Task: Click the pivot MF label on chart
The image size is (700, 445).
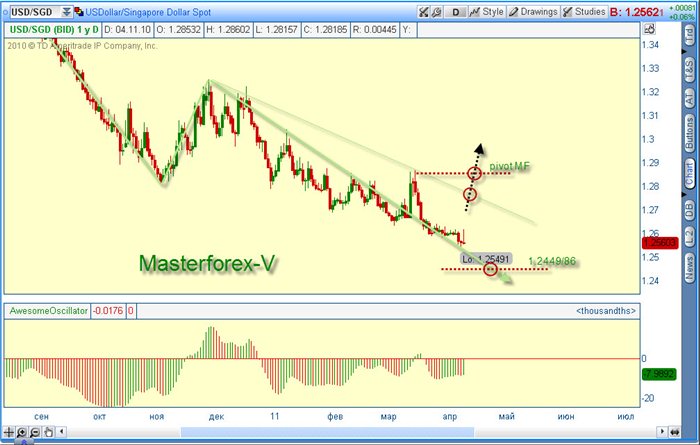Action: pos(509,166)
